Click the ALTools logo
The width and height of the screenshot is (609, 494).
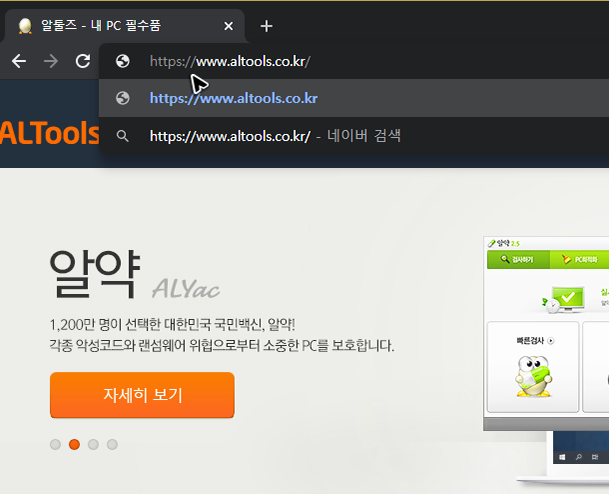[x=49, y=133]
